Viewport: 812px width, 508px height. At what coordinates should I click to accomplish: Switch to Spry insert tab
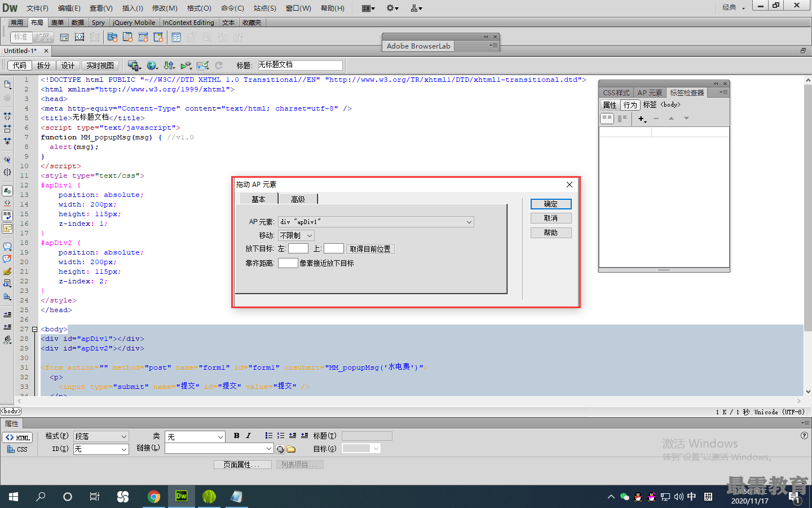pos(98,23)
